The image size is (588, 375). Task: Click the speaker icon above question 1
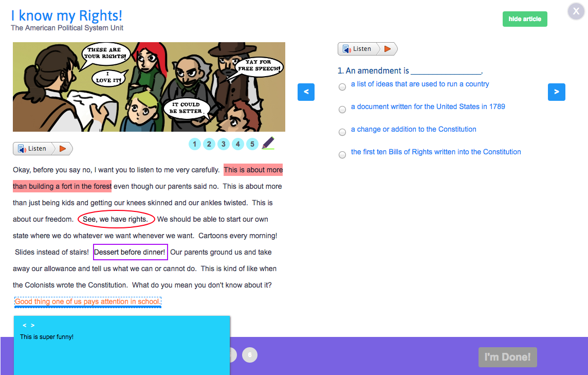[347, 49]
